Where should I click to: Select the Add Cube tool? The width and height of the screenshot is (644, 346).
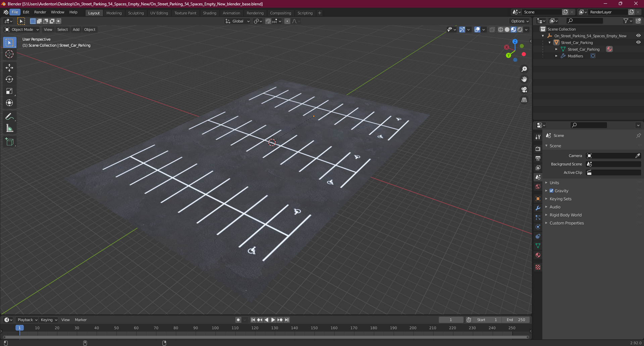9,142
